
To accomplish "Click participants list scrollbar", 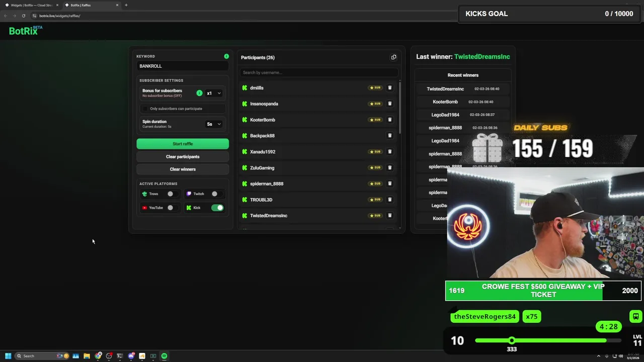I will coord(400,108).
